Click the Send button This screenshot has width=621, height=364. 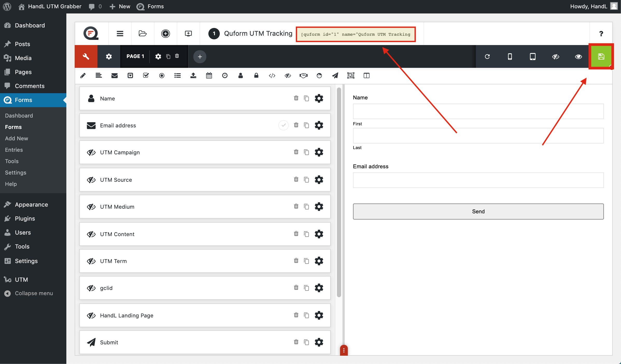pyautogui.click(x=478, y=212)
